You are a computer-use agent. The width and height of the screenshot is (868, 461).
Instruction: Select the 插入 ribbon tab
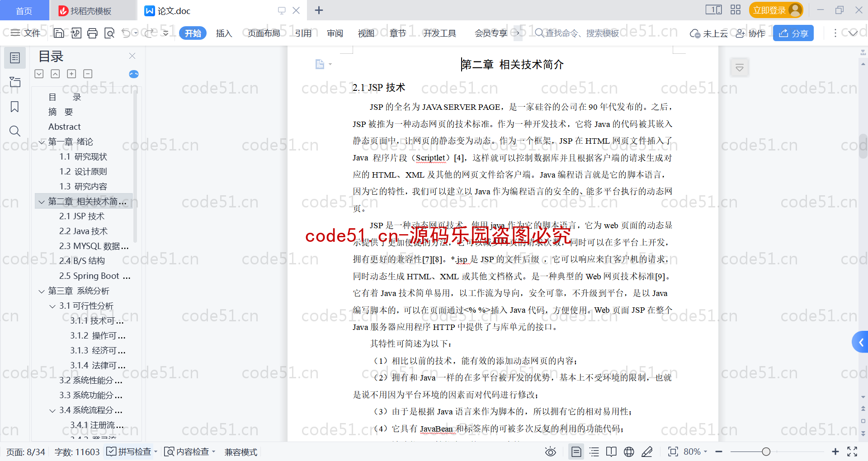coord(224,33)
